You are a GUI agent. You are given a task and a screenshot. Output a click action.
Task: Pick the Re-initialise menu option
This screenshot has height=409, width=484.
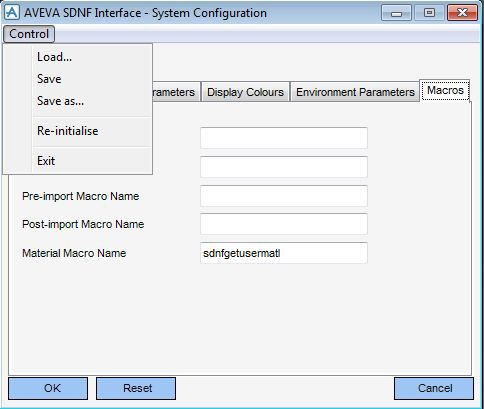[92, 131]
